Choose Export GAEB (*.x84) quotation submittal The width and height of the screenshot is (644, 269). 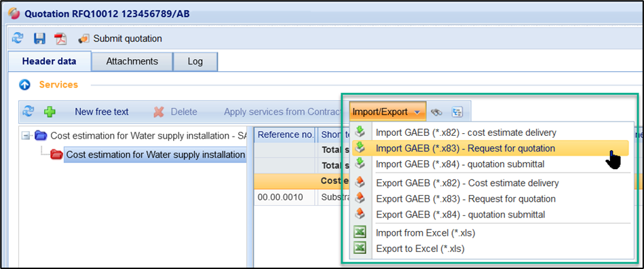[460, 215]
